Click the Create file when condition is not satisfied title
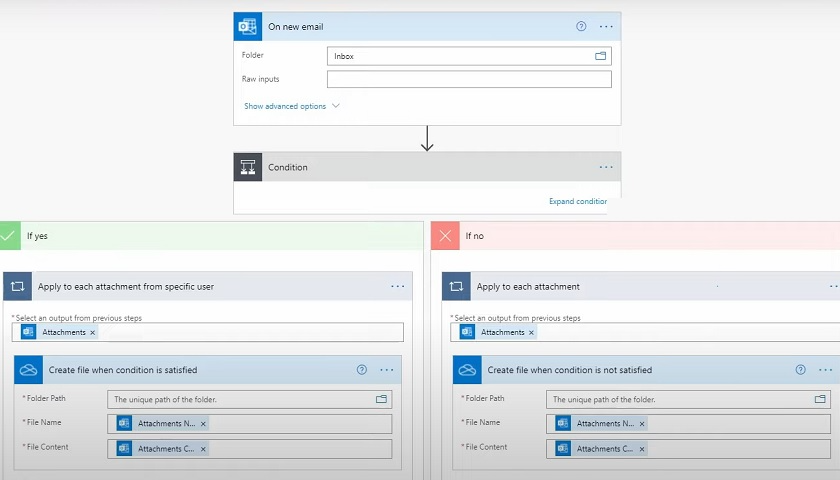Image resolution: width=840 pixels, height=480 pixels. (569, 370)
